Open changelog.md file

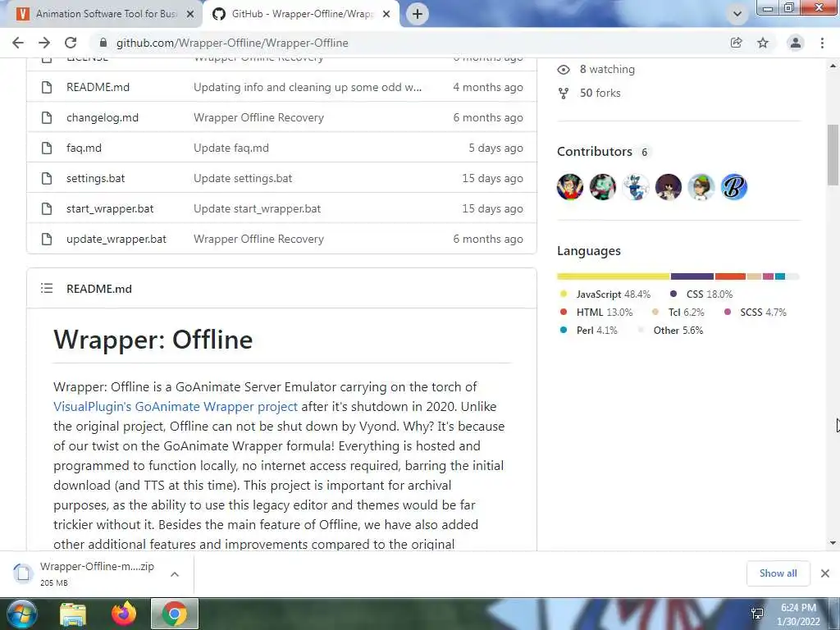coord(103,118)
